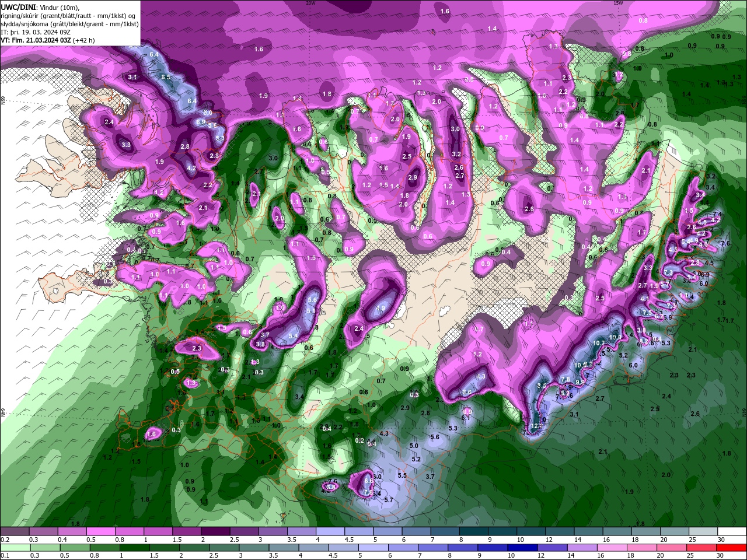Click the white final snow legend swatch
The width and height of the screenshot is (747, 560).
[732, 531]
